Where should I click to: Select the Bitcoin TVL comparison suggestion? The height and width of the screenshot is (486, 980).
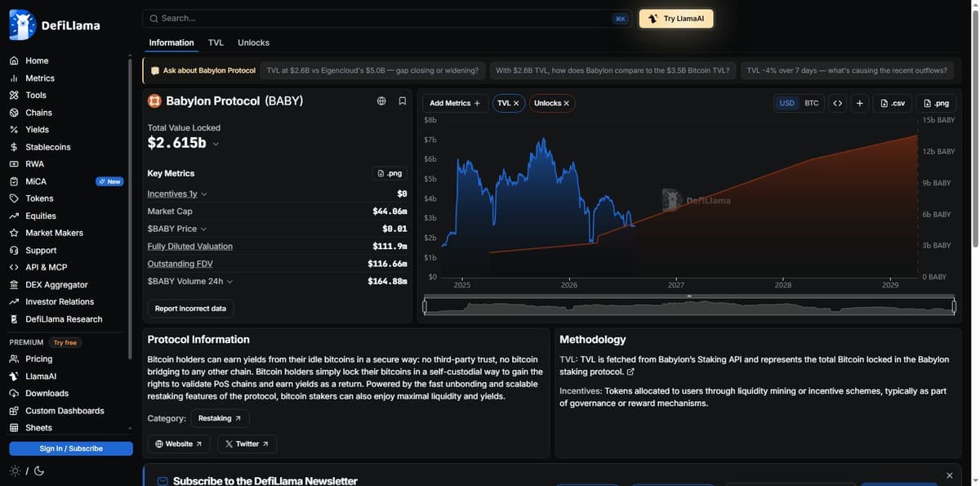(612, 70)
